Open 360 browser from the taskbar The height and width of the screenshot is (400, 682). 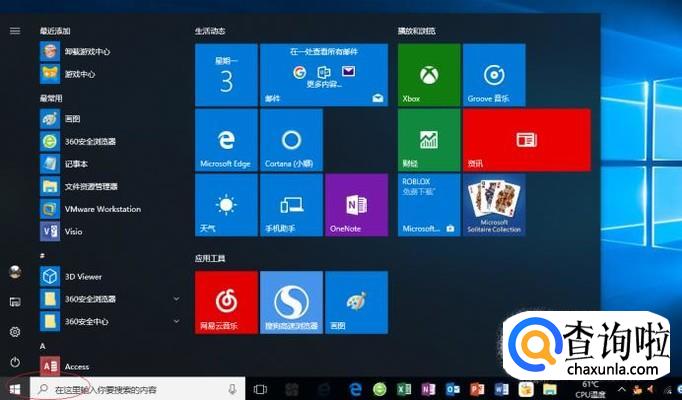coord(380,389)
